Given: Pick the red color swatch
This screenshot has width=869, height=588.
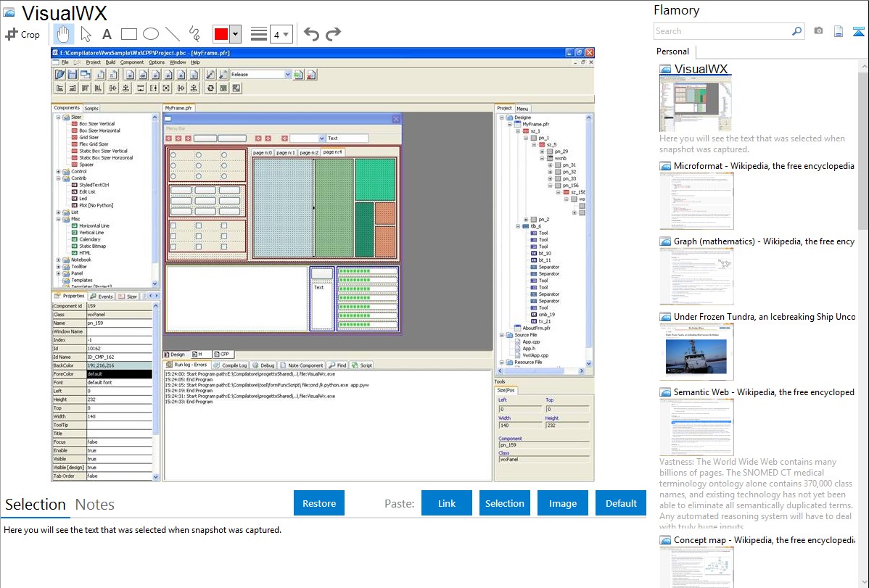Looking at the screenshot, I should pos(221,34).
